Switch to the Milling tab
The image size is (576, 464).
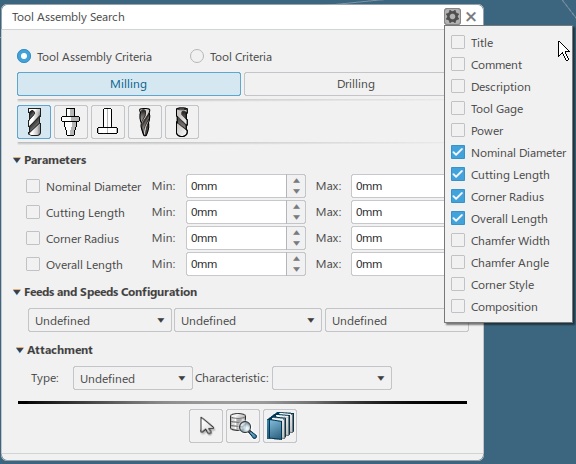pyautogui.click(x=129, y=84)
